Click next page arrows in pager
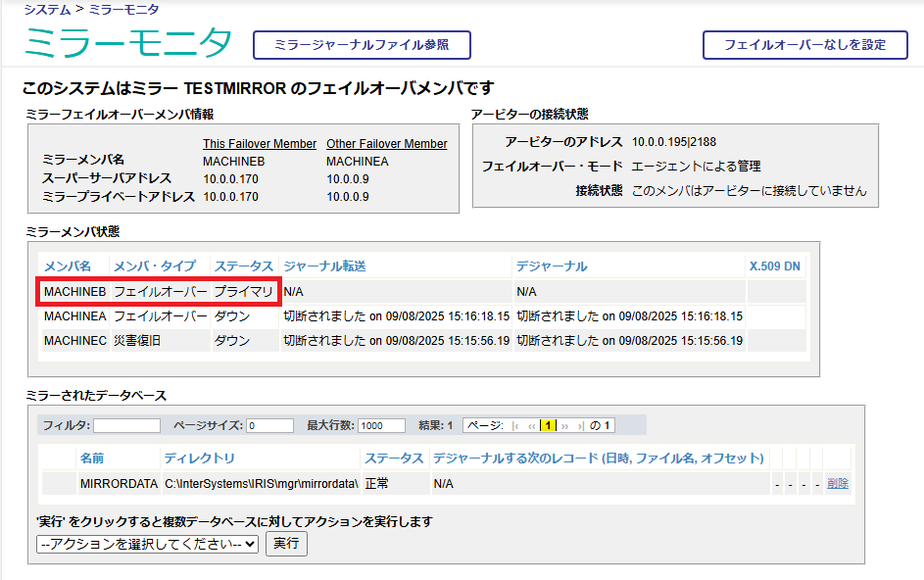Viewport: 924px width, 580px height. coord(564,426)
